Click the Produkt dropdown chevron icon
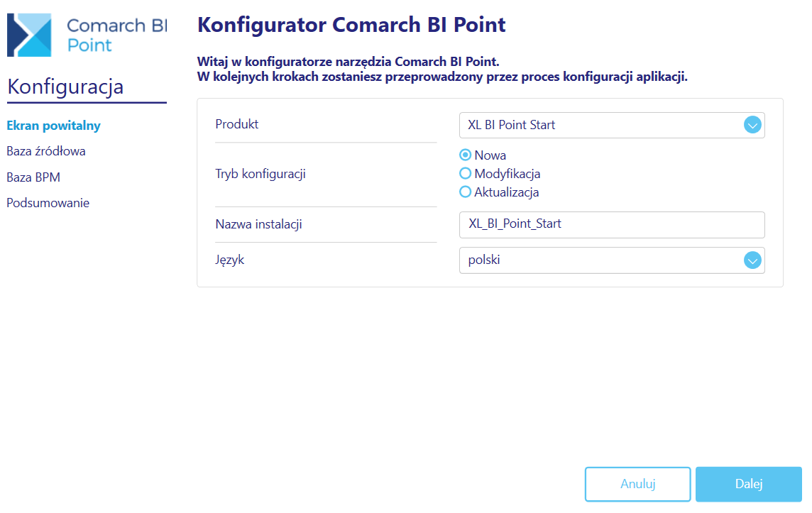Image resolution: width=812 pixels, height=513 pixels. coord(752,125)
